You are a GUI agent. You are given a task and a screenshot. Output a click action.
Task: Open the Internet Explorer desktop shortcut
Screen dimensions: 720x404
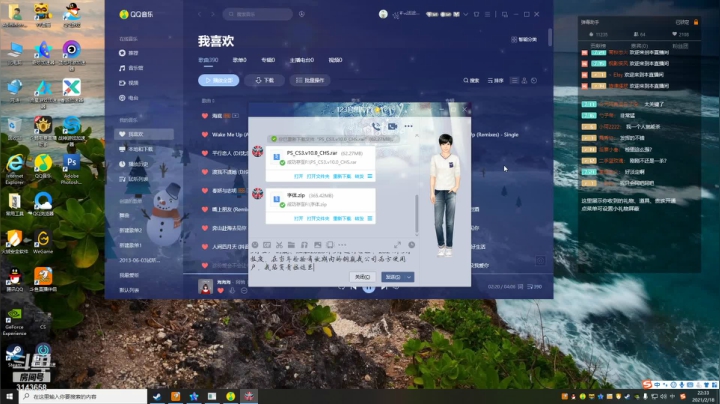coord(15,168)
